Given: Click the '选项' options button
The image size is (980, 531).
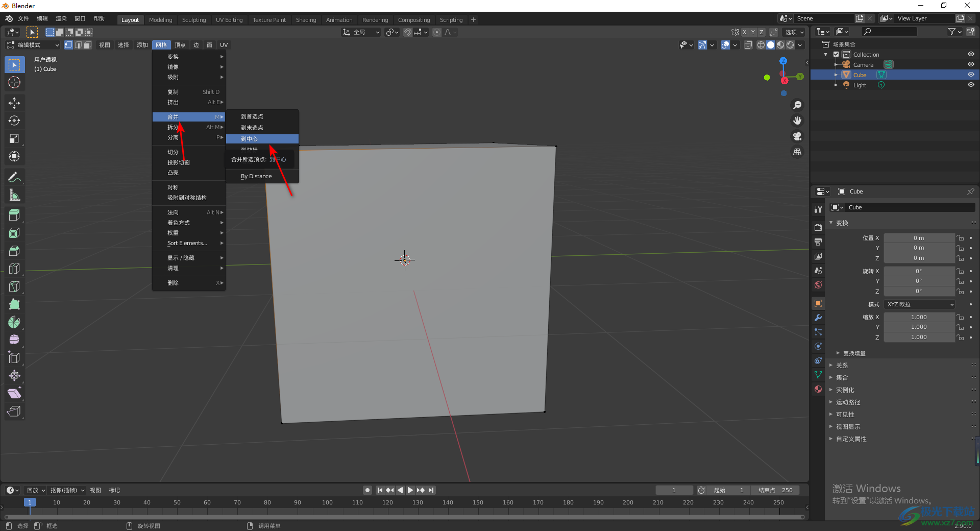Looking at the screenshot, I should 795,32.
